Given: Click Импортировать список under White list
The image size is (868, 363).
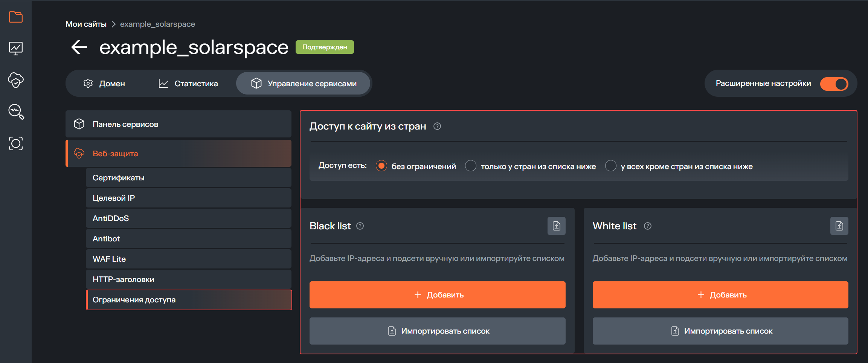Looking at the screenshot, I should 720,331.
